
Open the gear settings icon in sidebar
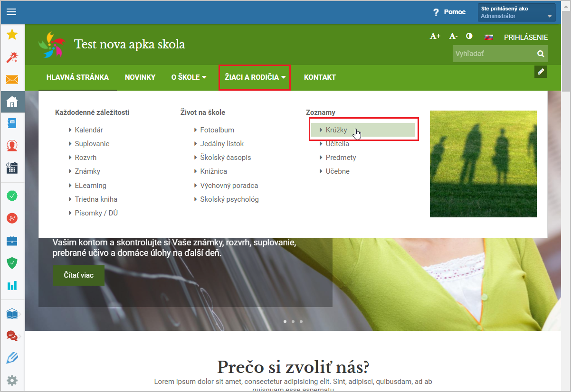tap(12, 380)
